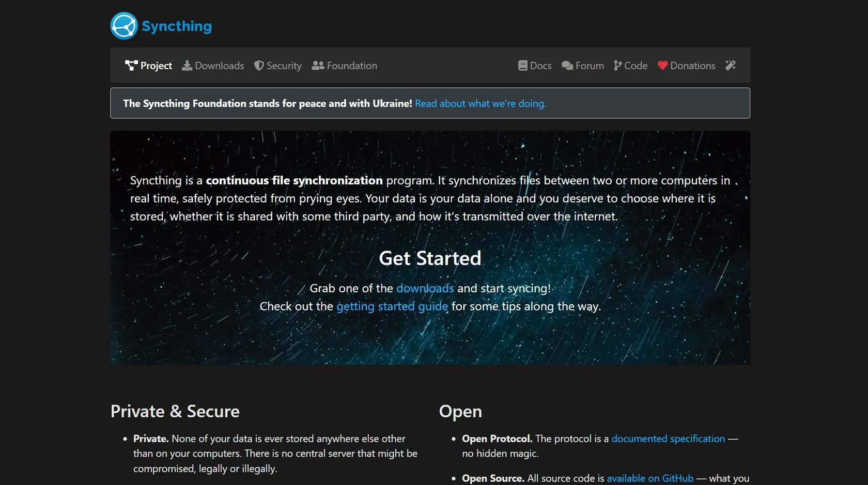Viewport: 868px width, 485px height.
Task: Click the starry hero banner image
Action: pyautogui.click(x=430, y=341)
